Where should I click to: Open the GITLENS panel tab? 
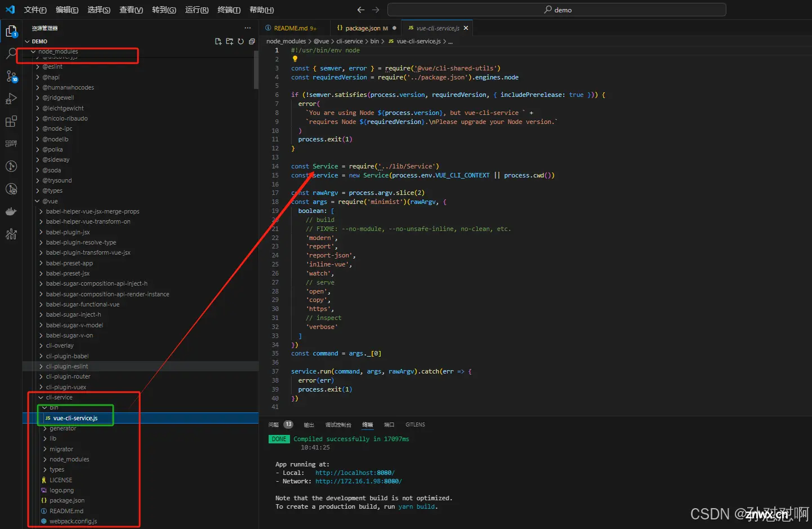tap(415, 424)
